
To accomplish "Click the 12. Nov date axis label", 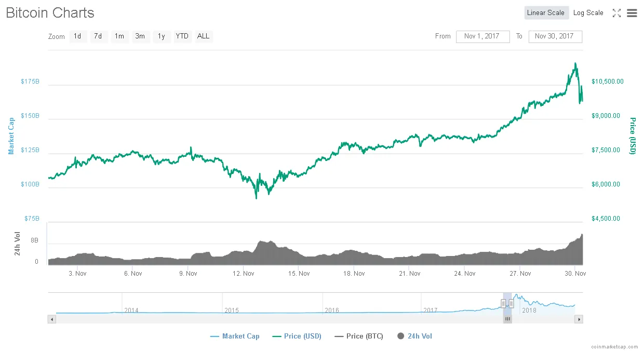I will click(x=243, y=273).
